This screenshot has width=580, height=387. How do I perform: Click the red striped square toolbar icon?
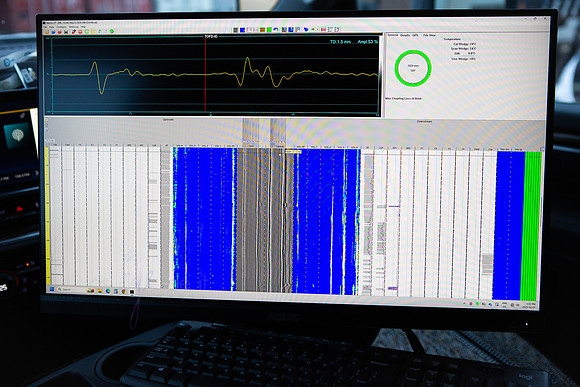coord(262,30)
